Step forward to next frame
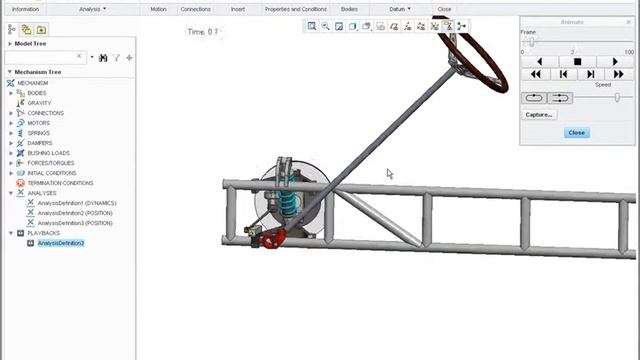This screenshot has height=360, width=640. pyautogui.click(x=591, y=74)
